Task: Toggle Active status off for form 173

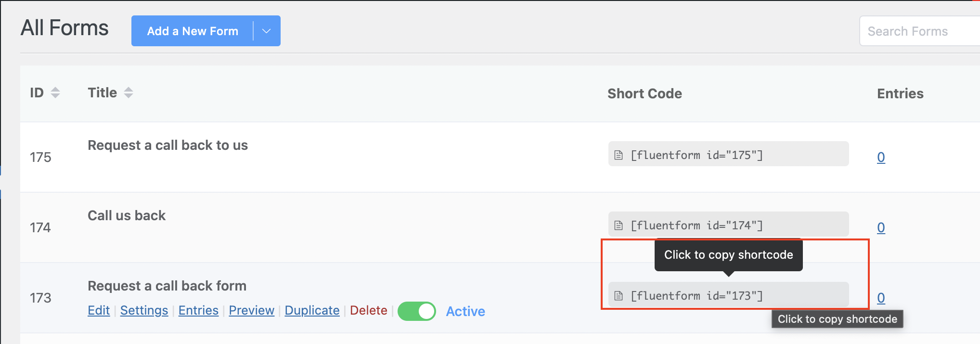Action: pyautogui.click(x=416, y=311)
